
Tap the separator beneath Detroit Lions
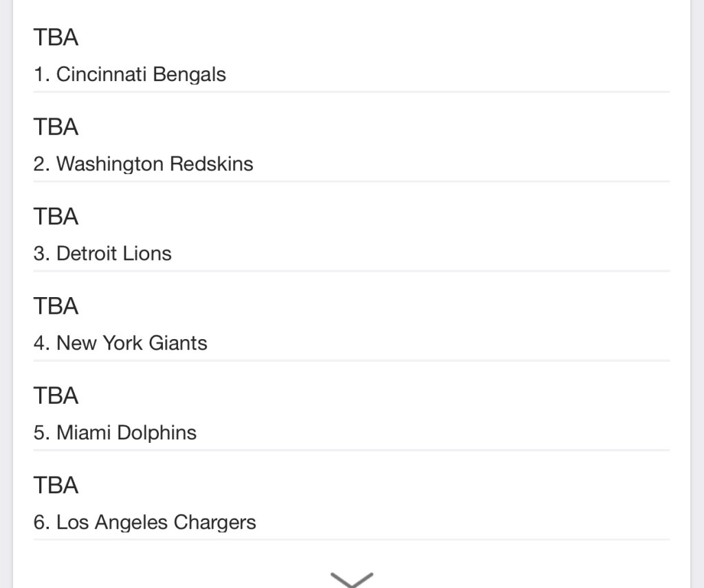coord(351,271)
